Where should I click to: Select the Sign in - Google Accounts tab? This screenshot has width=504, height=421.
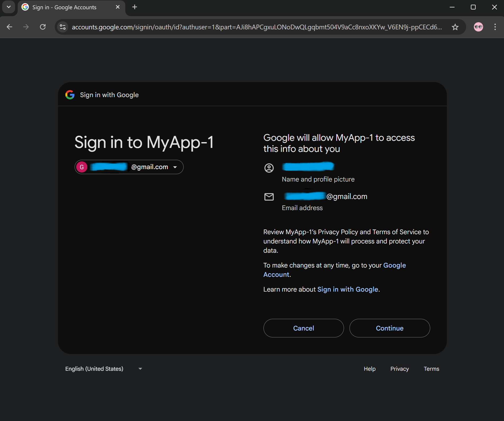64,7
